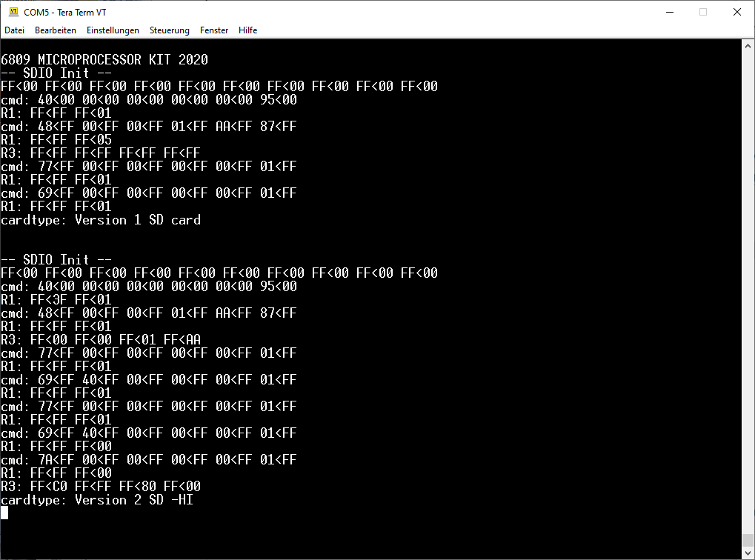Click the cmd line starting with 7A
The width and height of the screenshot is (755, 560).
click(x=148, y=460)
